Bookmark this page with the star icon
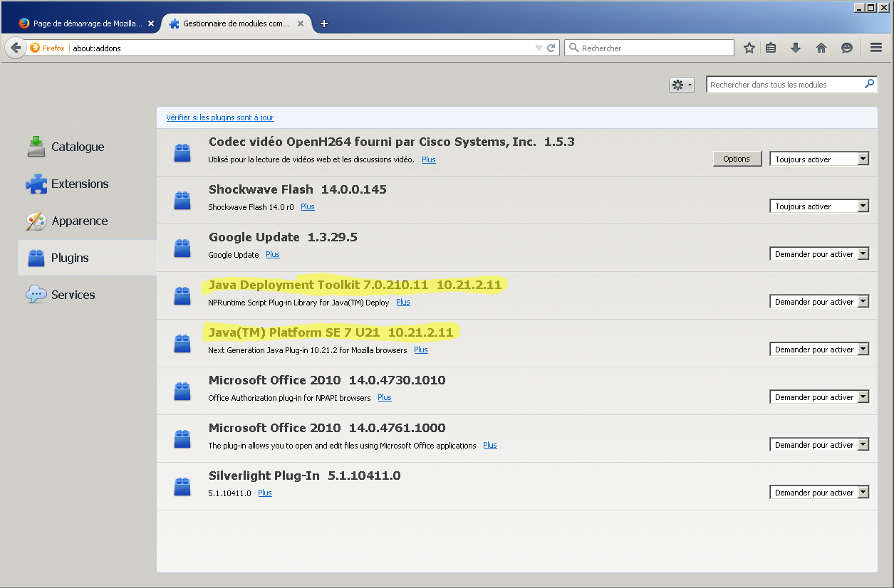Image resolution: width=894 pixels, height=588 pixels. [x=749, y=48]
